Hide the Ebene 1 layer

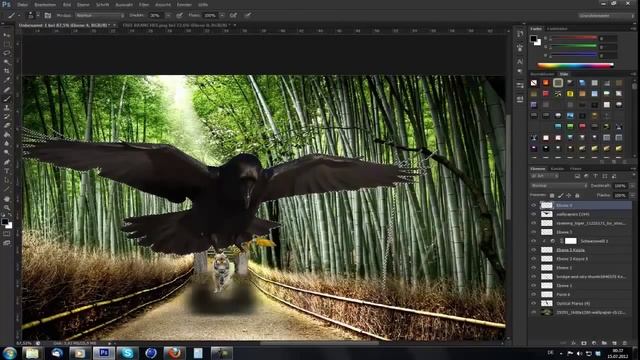[533, 285]
